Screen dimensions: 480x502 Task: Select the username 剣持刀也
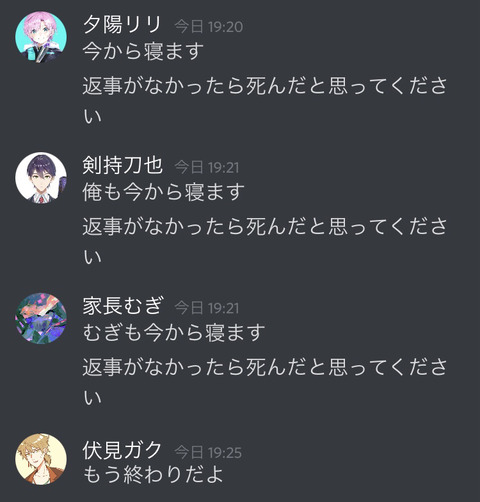123,166
